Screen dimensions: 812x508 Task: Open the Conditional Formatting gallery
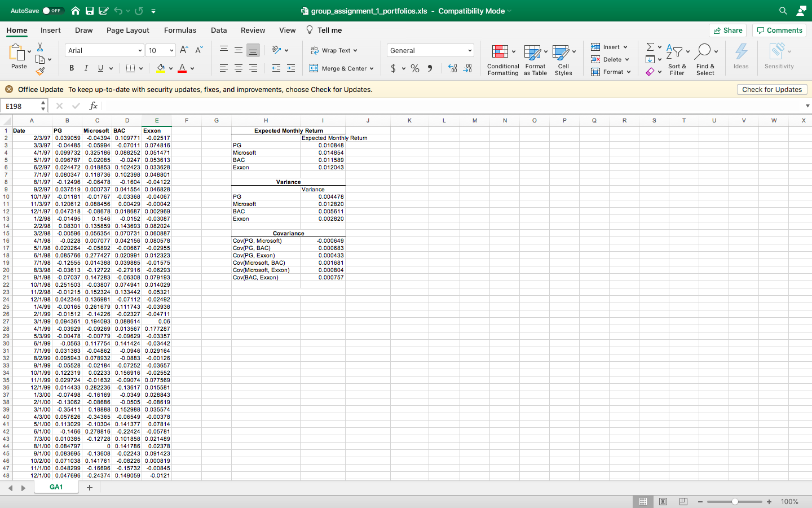[x=502, y=59]
